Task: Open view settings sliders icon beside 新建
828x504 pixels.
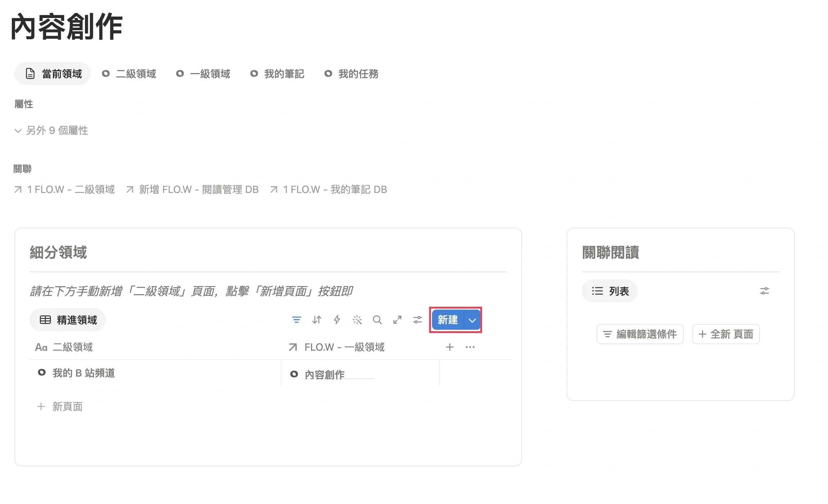Action: click(x=418, y=320)
